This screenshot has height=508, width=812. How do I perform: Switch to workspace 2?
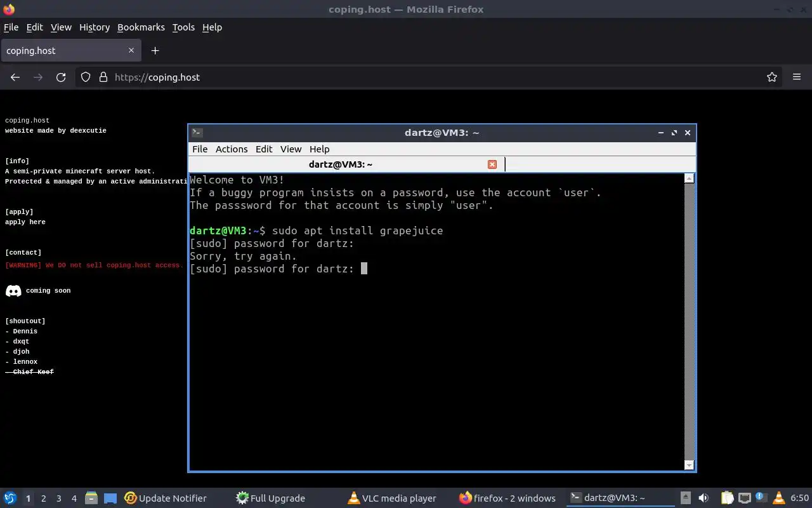[x=43, y=498]
